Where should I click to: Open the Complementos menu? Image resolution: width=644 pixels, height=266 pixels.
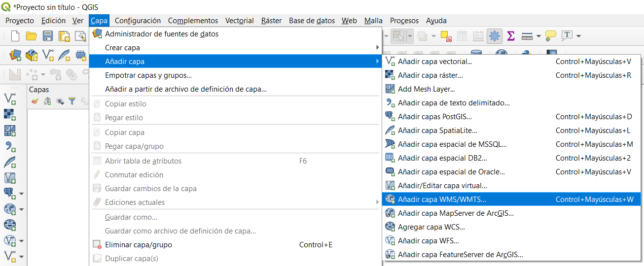pyautogui.click(x=193, y=21)
